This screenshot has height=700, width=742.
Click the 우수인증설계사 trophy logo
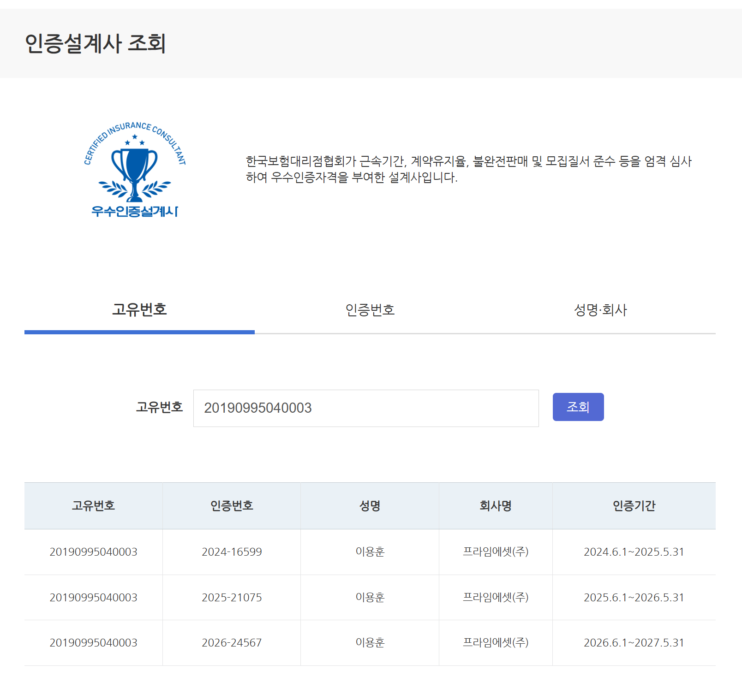(135, 169)
